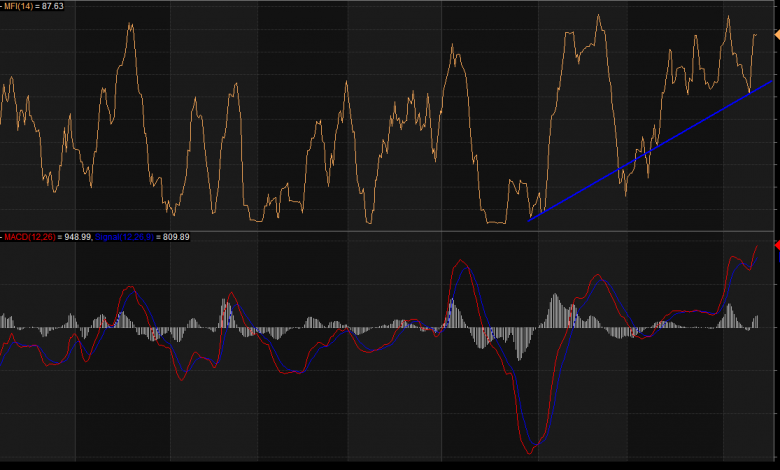The width and height of the screenshot is (780, 470).
Task: Click the deepest trough of the MACD line
Action: 535,453
